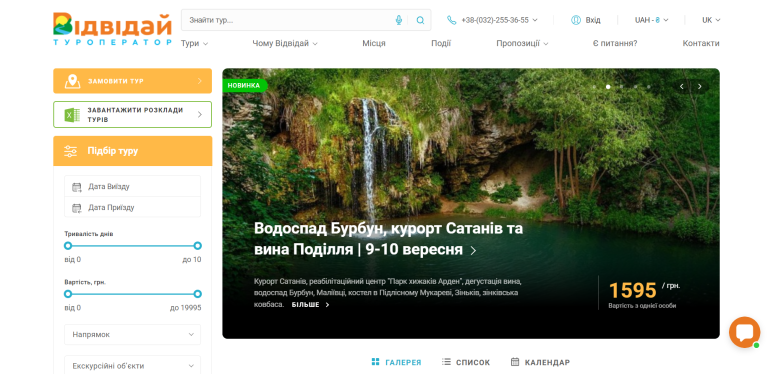The height and width of the screenshot is (374, 768).
Task: Open the orange live chat bubble
Action: tap(744, 332)
